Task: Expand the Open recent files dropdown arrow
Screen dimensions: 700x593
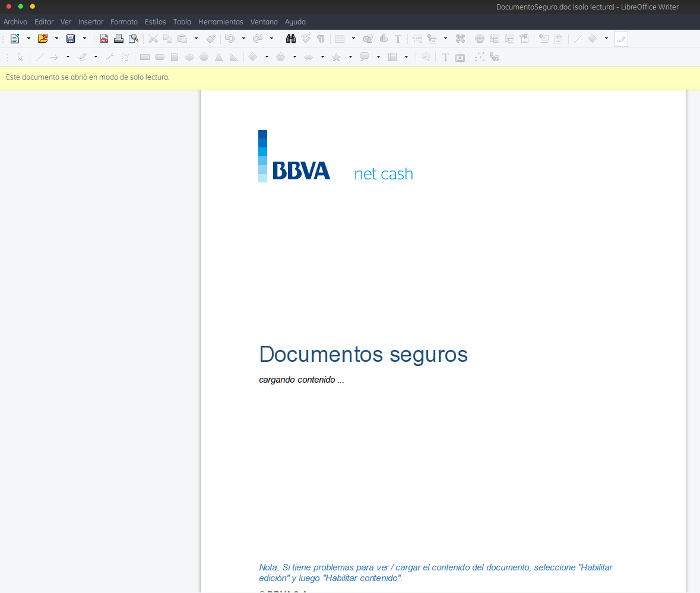Action: [56, 39]
